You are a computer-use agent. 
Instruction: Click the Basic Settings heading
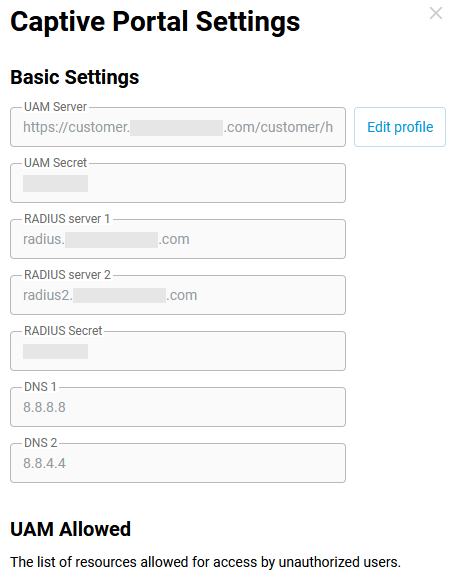[x=75, y=77]
